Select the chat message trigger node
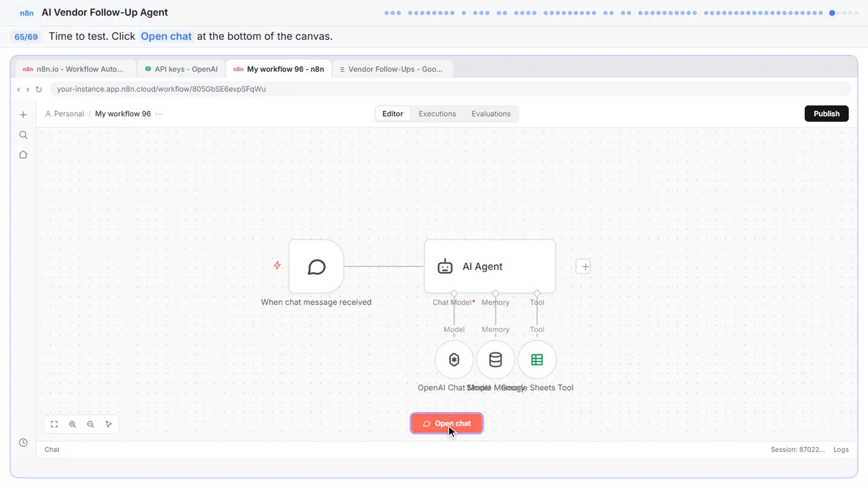Image resolution: width=868 pixels, height=488 pixels. [x=316, y=266]
